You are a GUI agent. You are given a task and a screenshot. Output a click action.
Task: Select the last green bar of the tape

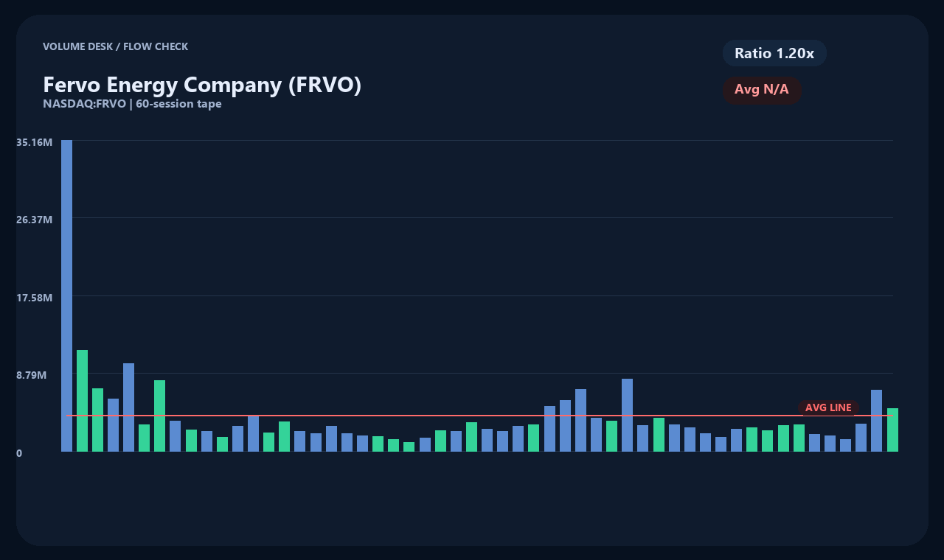(x=892, y=430)
